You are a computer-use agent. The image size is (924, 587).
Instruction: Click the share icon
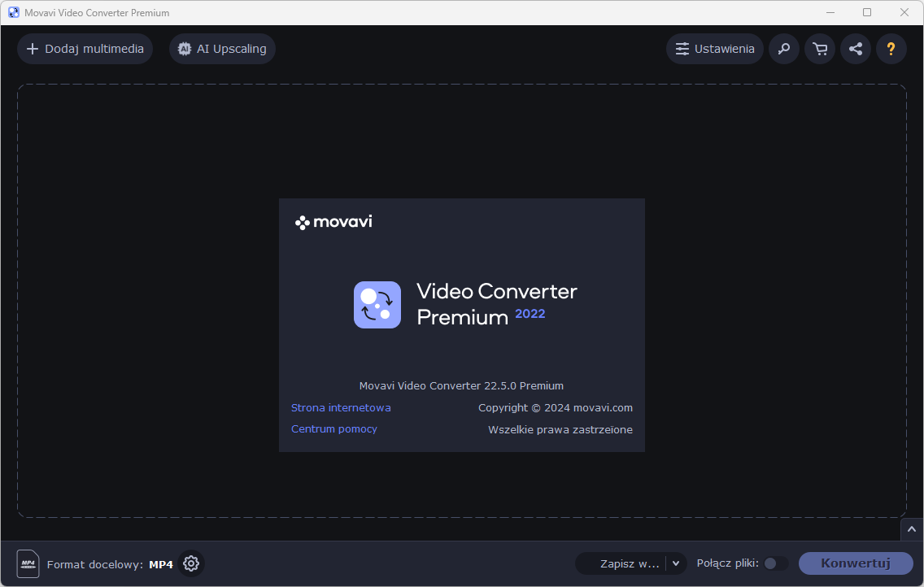point(856,49)
